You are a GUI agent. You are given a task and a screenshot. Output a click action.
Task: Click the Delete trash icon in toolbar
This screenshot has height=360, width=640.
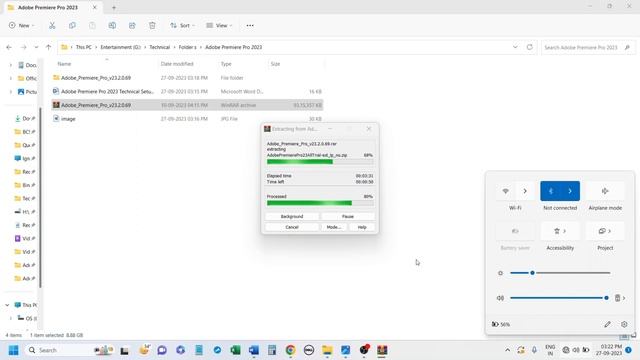coord(152,25)
